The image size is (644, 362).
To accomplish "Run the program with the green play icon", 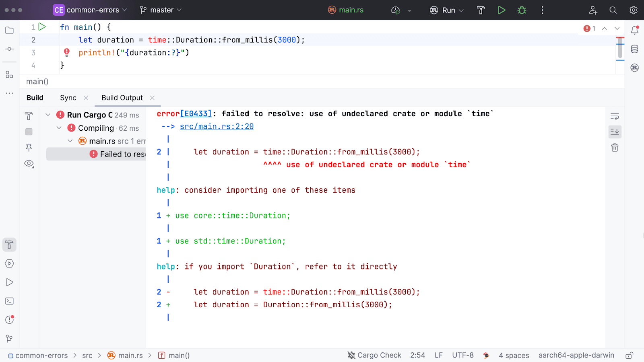I will (x=502, y=10).
